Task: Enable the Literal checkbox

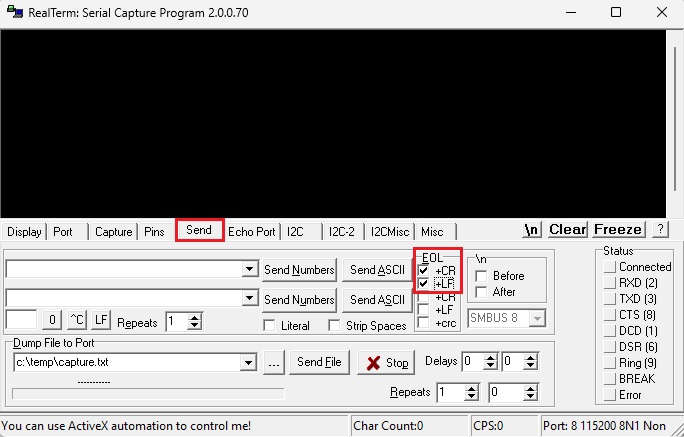Action: pyautogui.click(x=270, y=326)
